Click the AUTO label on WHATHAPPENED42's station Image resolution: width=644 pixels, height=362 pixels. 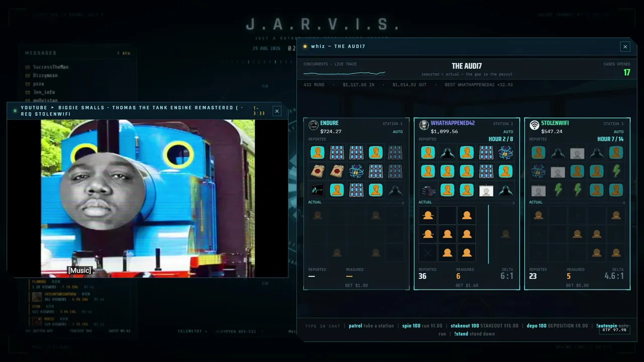[509, 132]
